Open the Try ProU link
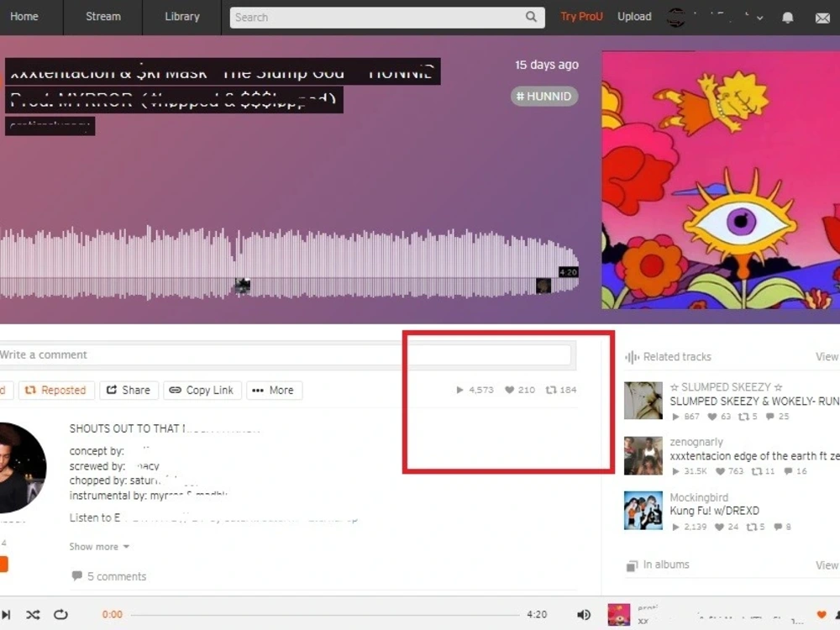The width and height of the screenshot is (840, 630). pos(581,17)
